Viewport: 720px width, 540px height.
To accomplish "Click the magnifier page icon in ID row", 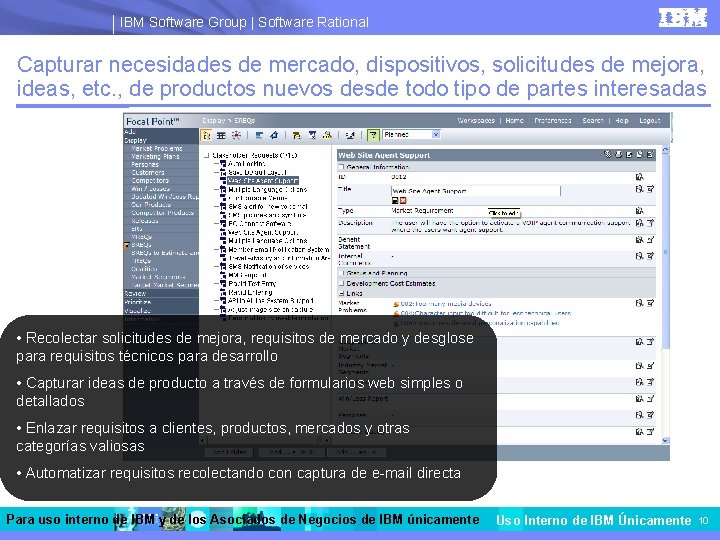I will click(x=639, y=176).
